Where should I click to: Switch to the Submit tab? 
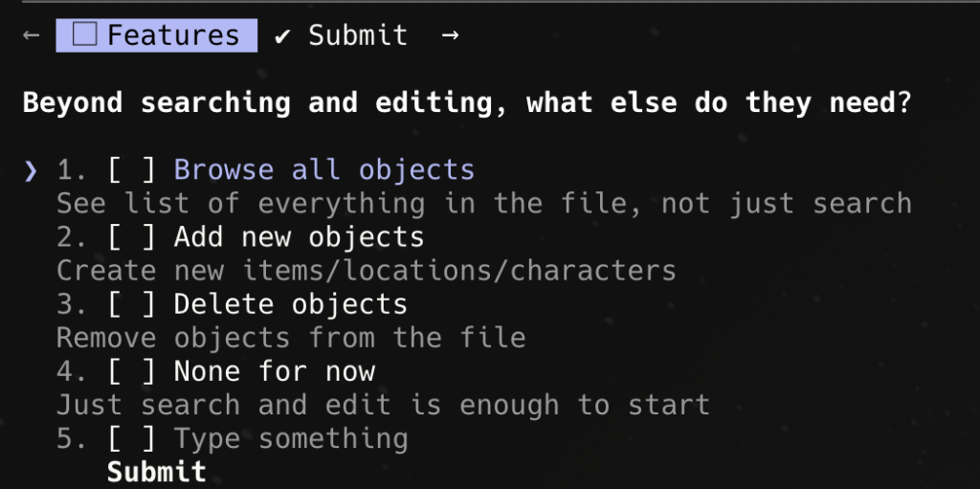click(357, 36)
